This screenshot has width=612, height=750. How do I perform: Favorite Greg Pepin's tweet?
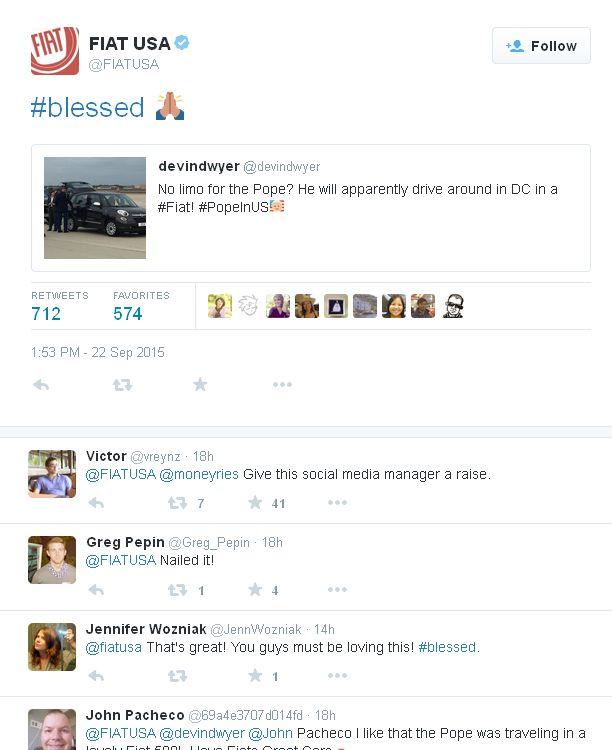point(255,590)
